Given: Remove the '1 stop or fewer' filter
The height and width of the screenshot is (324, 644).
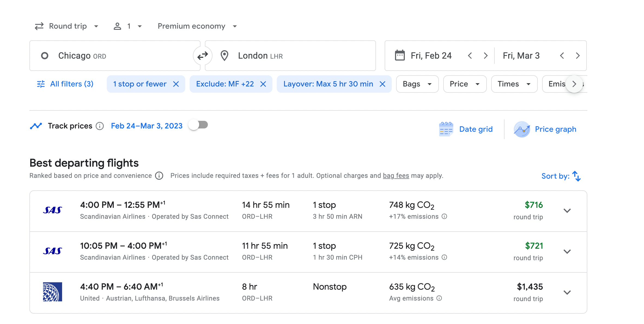Looking at the screenshot, I should click(x=176, y=84).
